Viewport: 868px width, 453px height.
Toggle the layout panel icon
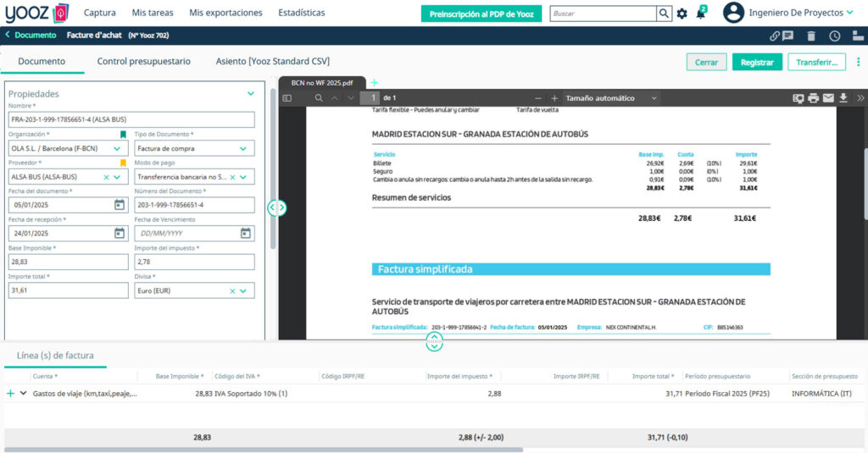tap(858, 36)
